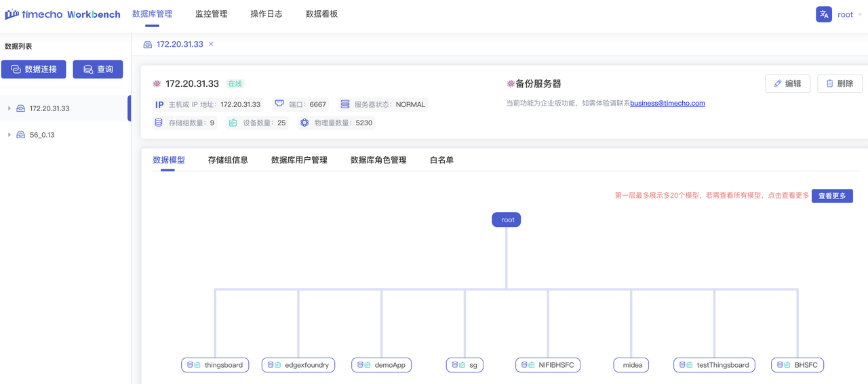The image size is (868, 384).
Task: Switch to 存储组信息 tab
Action: pos(228,161)
